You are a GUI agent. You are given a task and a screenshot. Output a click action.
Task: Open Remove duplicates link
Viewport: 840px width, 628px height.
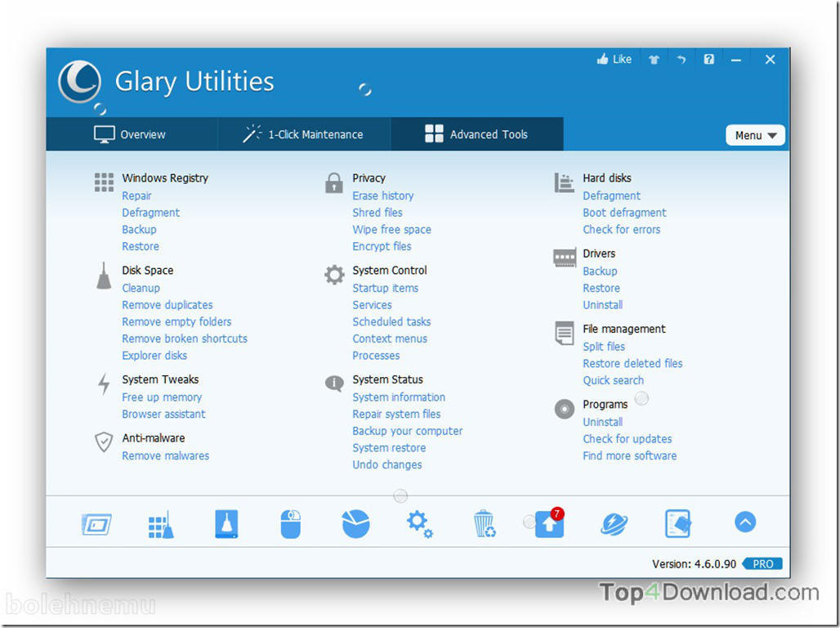tap(168, 305)
